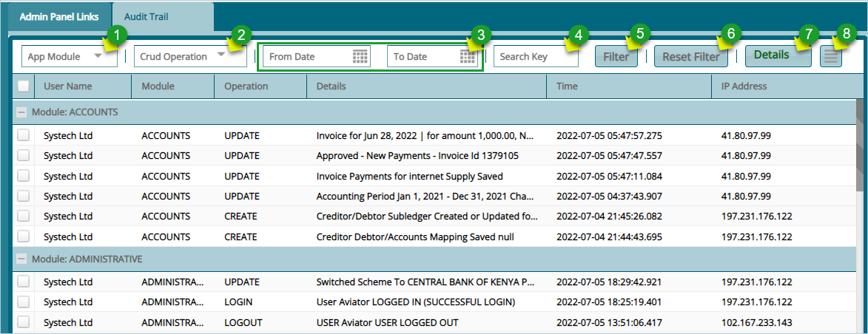Click the LOGIN operation cell
This screenshot has width=868, height=334.
point(238,302)
